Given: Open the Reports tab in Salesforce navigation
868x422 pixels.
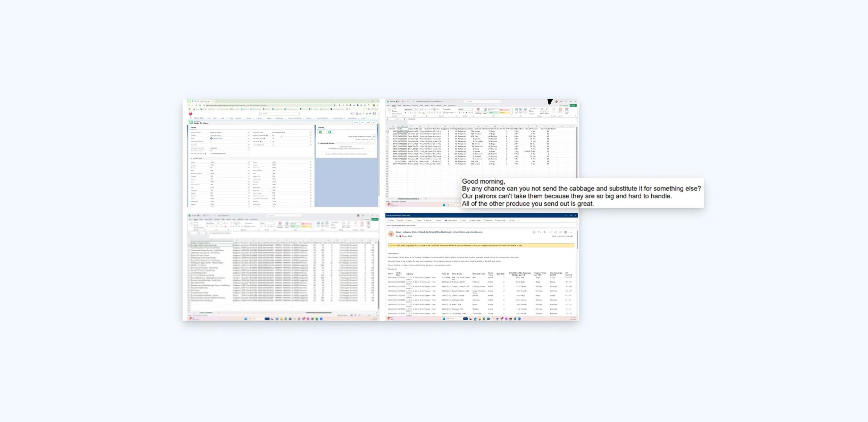Looking at the screenshot, I should tap(269, 118).
